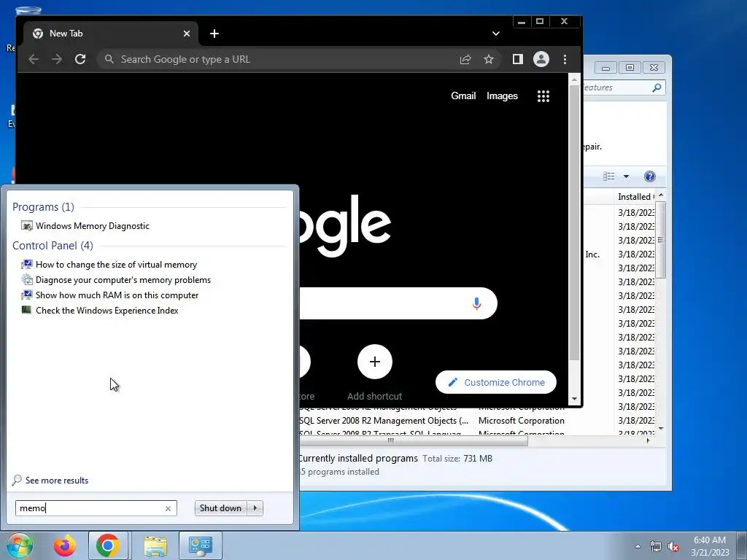Click the share page icon in address bar
The width and height of the screenshot is (747, 560).
pyautogui.click(x=465, y=60)
